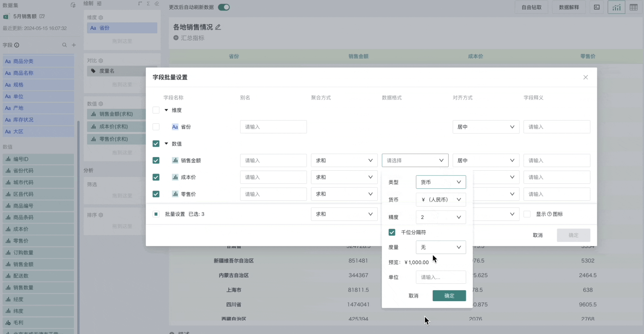Open the 数据解释 tab button
Screen dimensions: 644x334
pos(569,7)
